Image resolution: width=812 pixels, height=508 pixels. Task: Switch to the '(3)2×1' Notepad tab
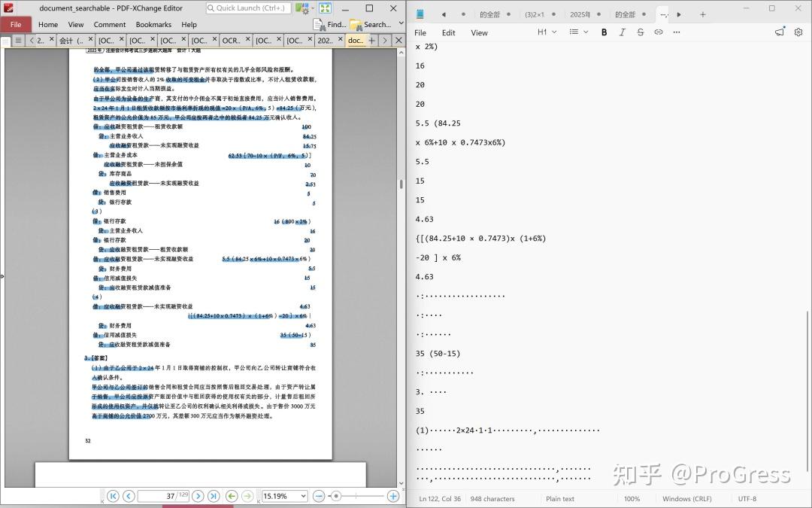[x=535, y=14]
